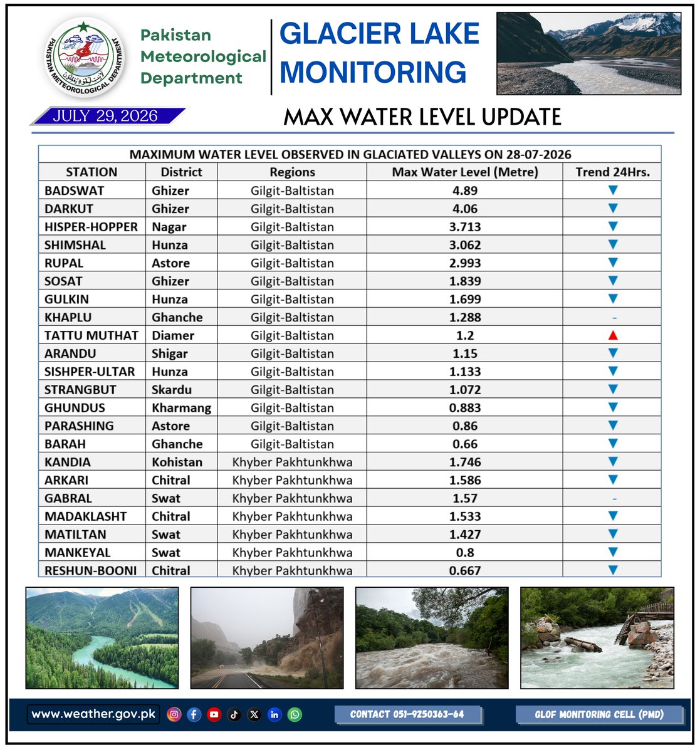Select the Nagar district cell
Screen dimensions: 700x752
pos(181,227)
